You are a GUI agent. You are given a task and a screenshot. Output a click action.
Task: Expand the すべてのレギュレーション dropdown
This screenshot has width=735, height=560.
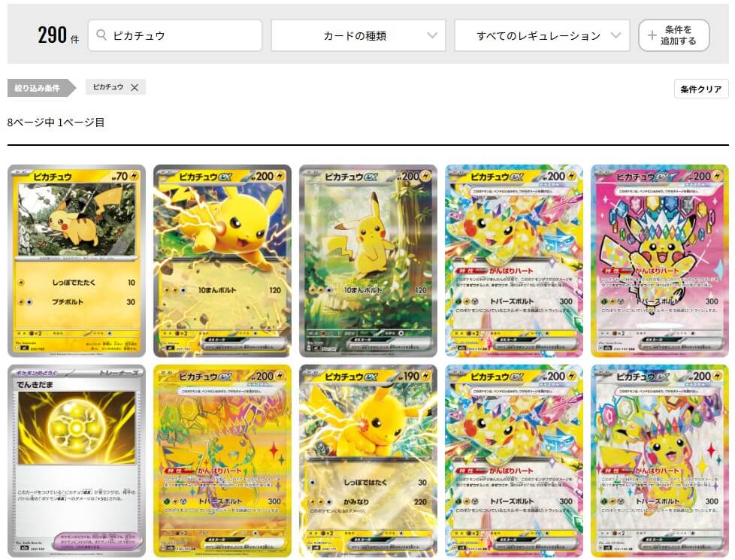pyautogui.click(x=542, y=35)
